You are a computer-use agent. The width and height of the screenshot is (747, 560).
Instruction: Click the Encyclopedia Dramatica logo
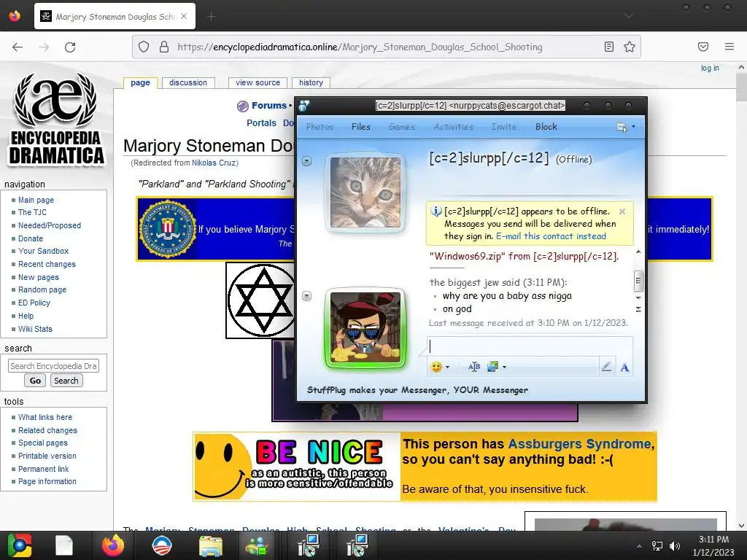(x=56, y=119)
